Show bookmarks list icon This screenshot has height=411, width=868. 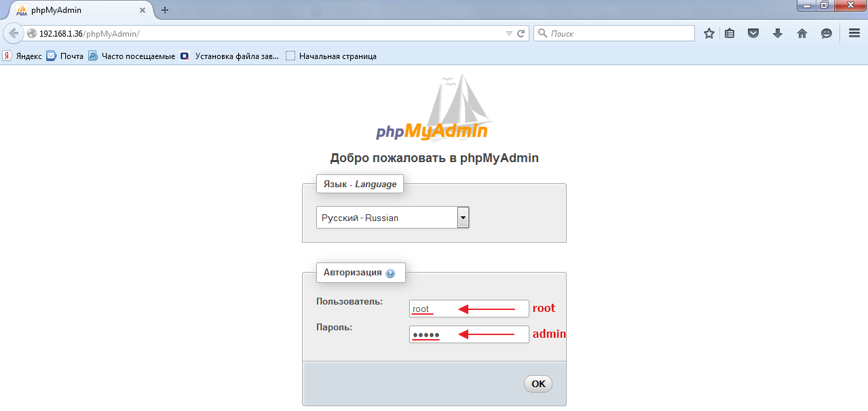(x=730, y=33)
